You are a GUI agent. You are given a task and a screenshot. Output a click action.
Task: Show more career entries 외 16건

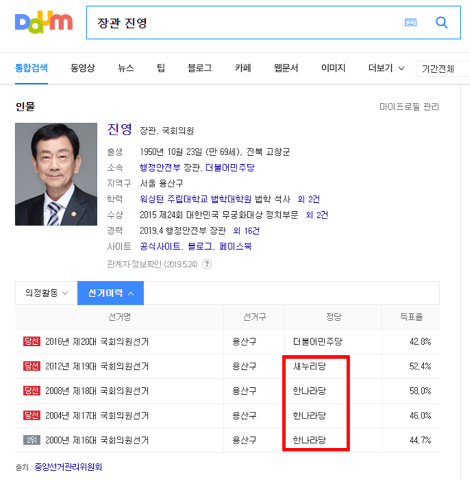pos(246,231)
